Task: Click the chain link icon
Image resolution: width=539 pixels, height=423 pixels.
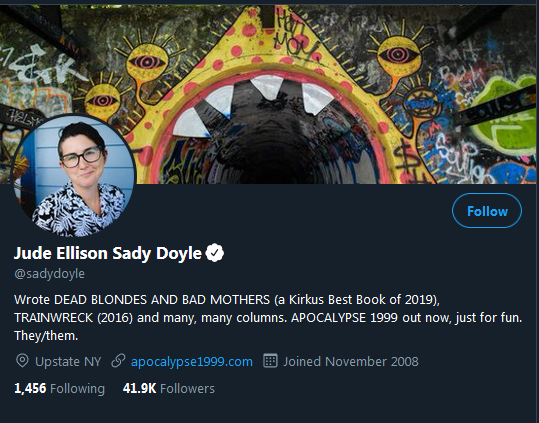Action: tap(118, 361)
